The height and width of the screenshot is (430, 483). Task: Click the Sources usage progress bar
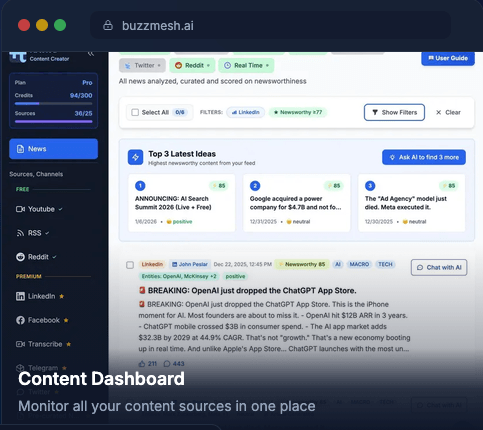53,122
